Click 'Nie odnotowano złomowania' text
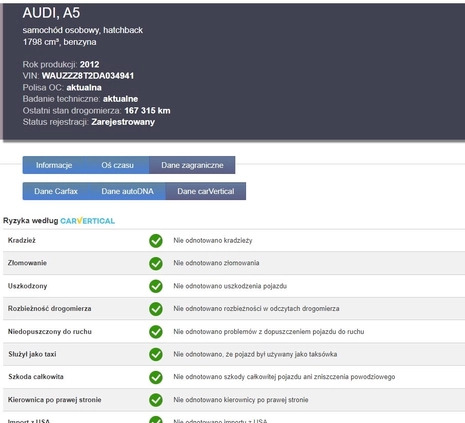 [x=216, y=263]
